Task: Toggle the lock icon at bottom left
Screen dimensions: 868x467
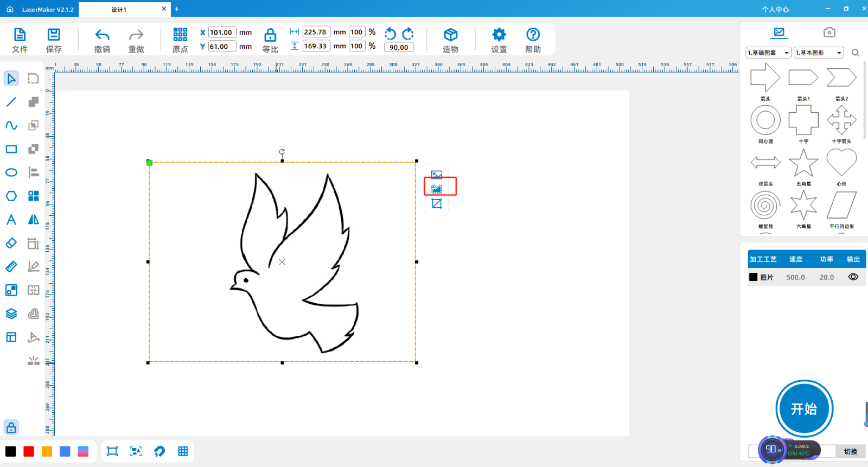Action: click(x=11, y=427)
